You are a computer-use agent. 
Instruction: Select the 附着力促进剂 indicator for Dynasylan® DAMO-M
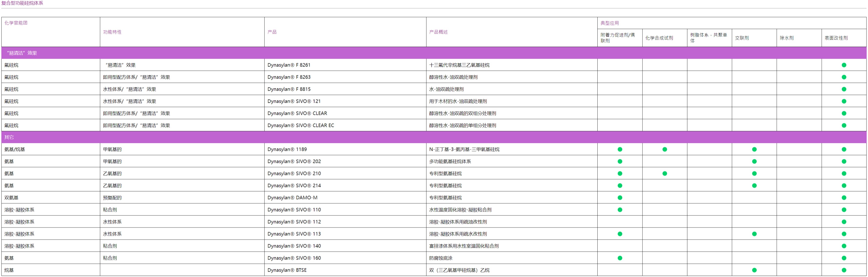tap(620, 198)
